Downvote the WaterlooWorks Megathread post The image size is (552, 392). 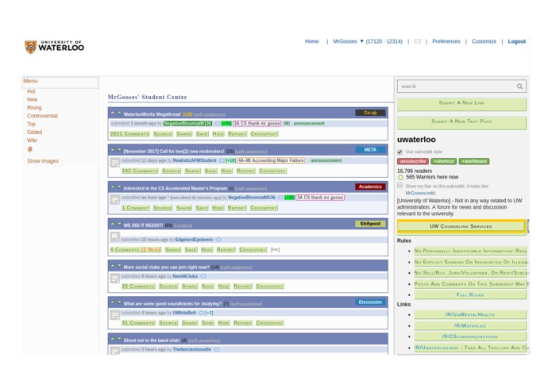pos(119,113)
